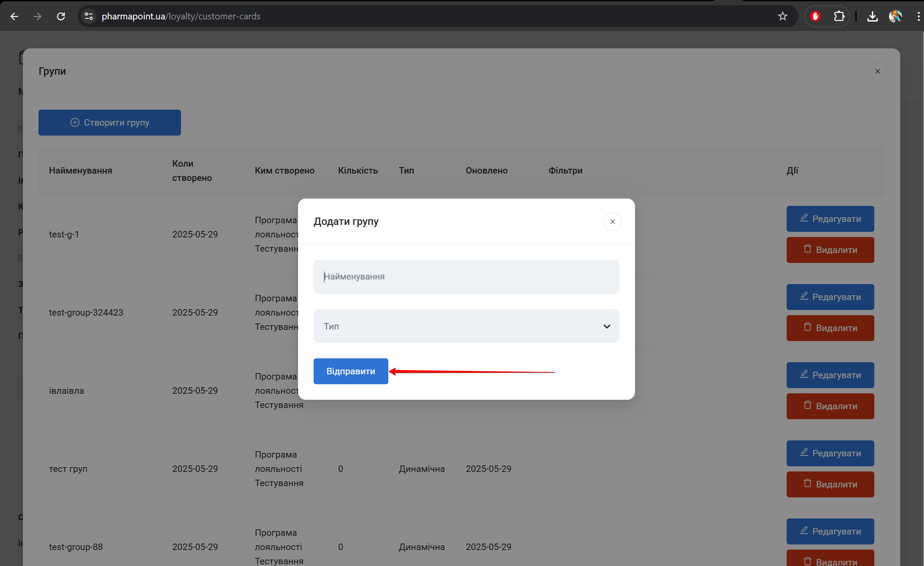Expand the Тип dropdown

466,326
